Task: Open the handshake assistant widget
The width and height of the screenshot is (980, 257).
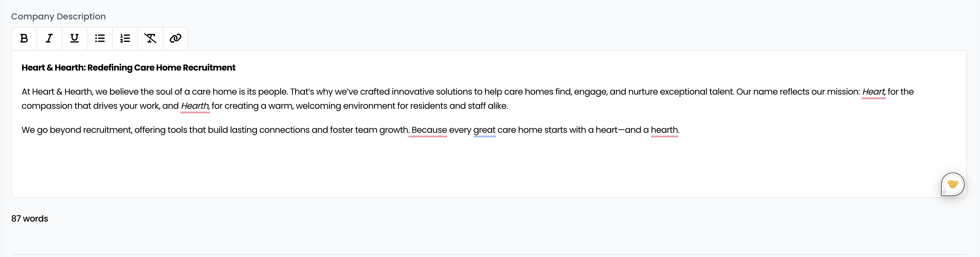Action: point(953,184)
